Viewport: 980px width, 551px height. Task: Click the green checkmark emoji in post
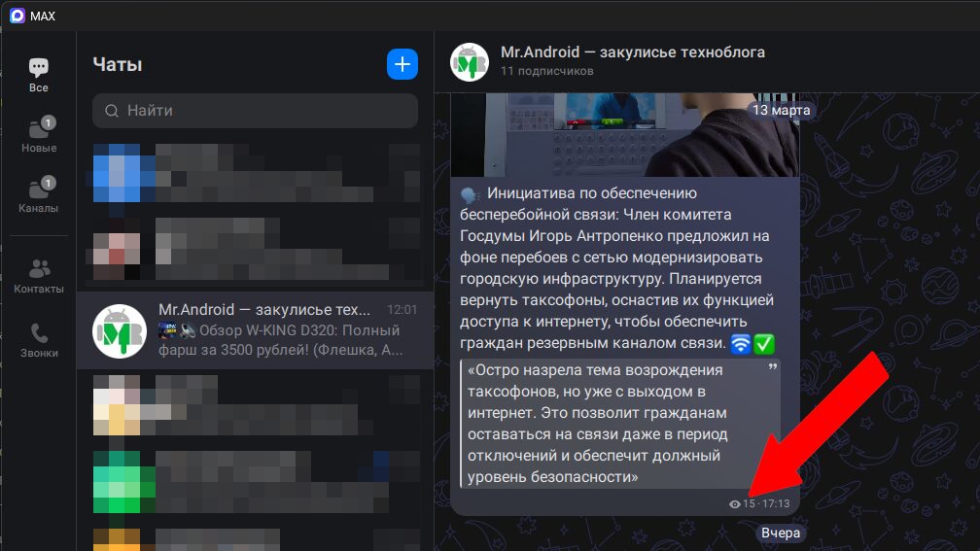click(764, 344)
